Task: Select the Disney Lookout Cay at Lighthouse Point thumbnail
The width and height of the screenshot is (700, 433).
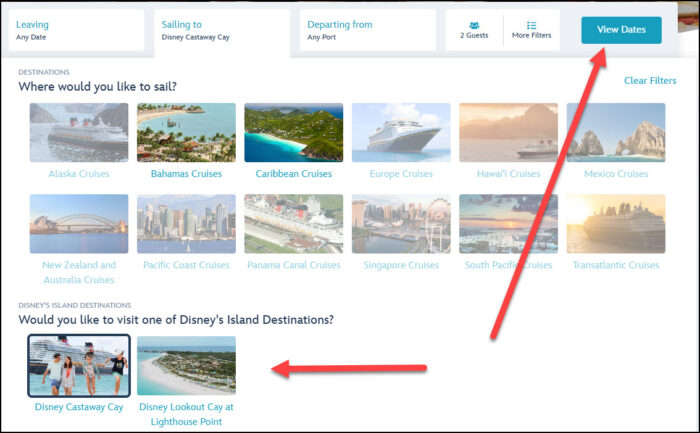Action: 186,366
